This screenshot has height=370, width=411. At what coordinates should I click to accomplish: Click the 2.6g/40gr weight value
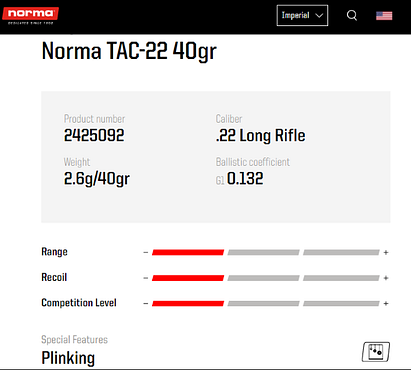97,179
